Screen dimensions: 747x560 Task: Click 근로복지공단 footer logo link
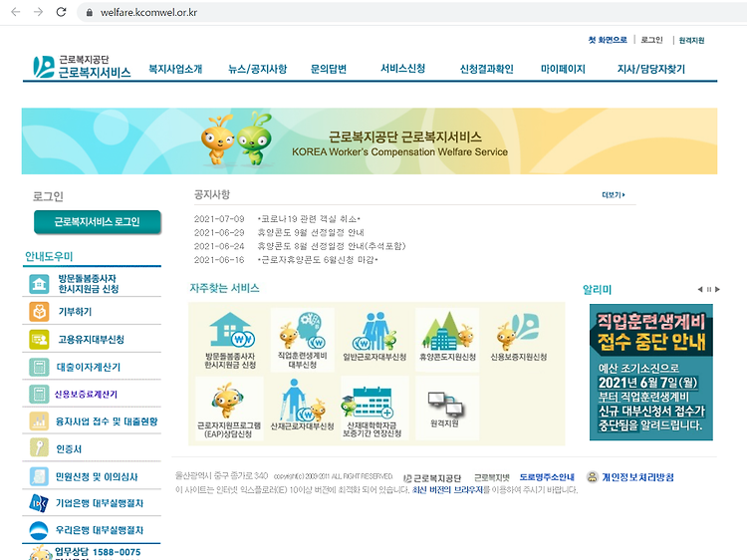click(432, 478)
